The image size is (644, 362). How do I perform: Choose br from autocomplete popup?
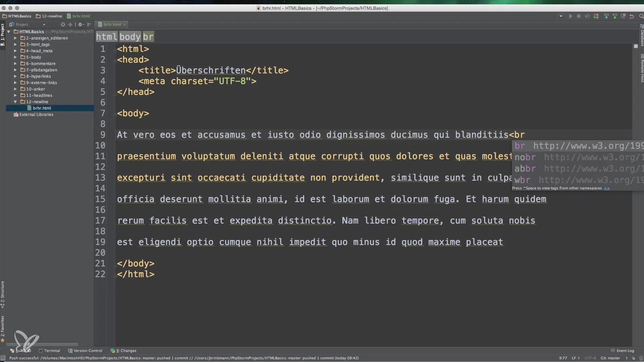(578, 146)
